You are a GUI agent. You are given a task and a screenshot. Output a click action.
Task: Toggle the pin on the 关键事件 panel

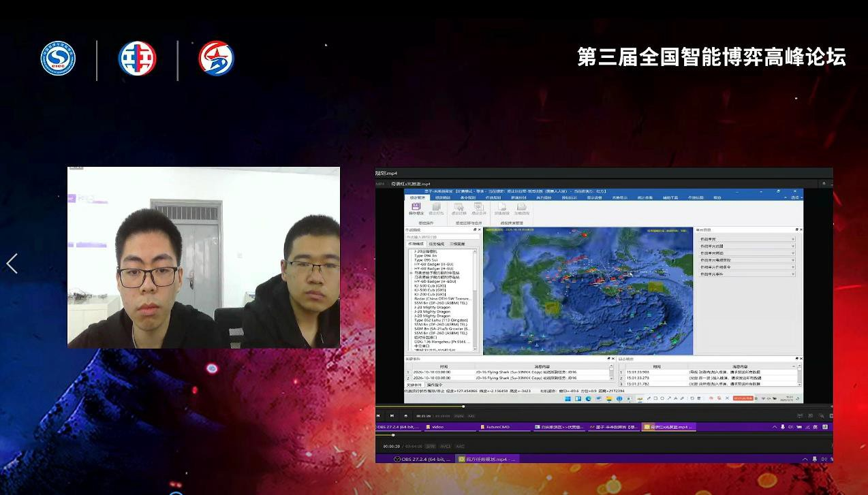click(x=608, y=358)
